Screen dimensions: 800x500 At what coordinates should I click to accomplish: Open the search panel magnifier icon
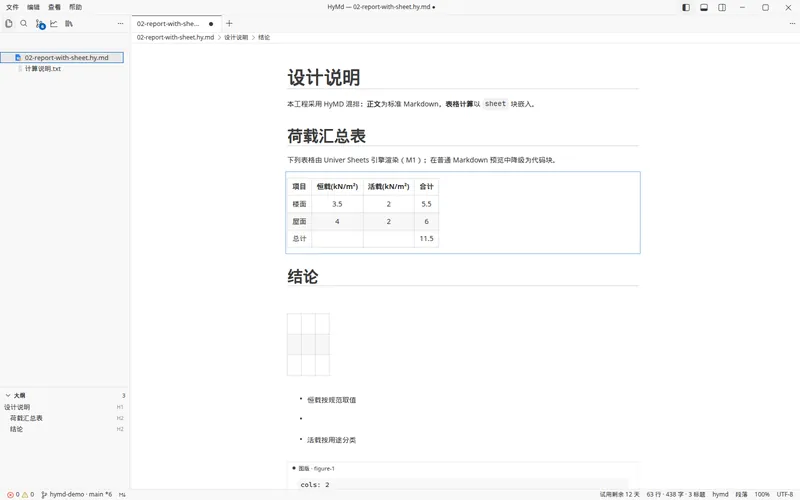23,23
